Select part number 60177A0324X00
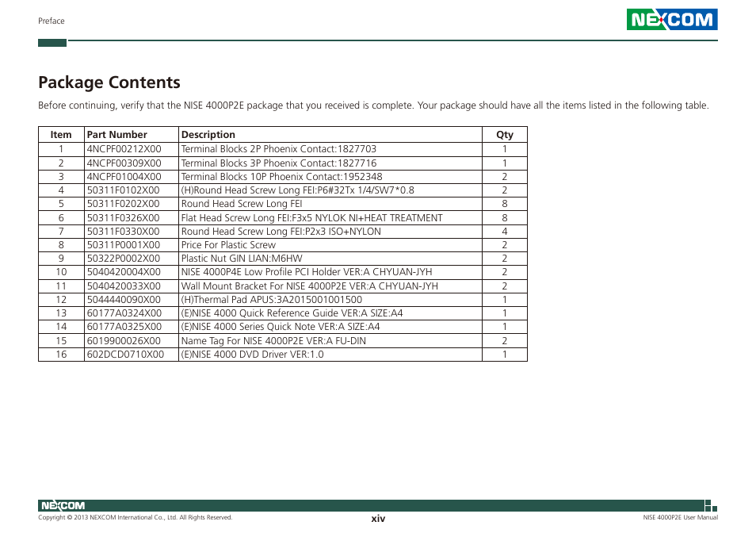 pyautogui.click(x=124, y=313)
